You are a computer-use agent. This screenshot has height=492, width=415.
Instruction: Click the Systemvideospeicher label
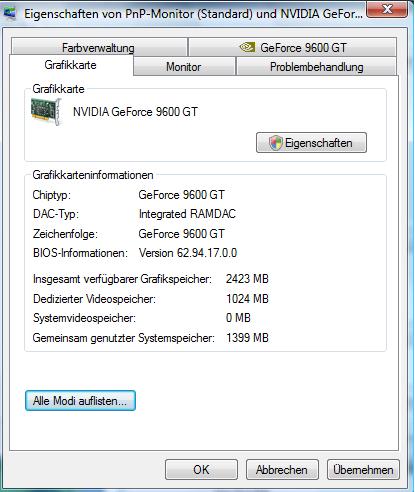click(84, 318)
